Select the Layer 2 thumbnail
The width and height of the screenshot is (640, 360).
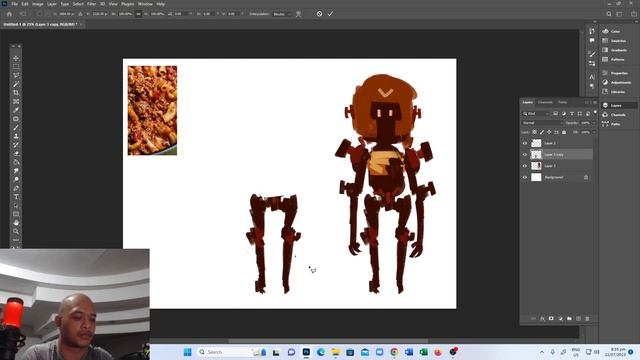pos(536,143)
